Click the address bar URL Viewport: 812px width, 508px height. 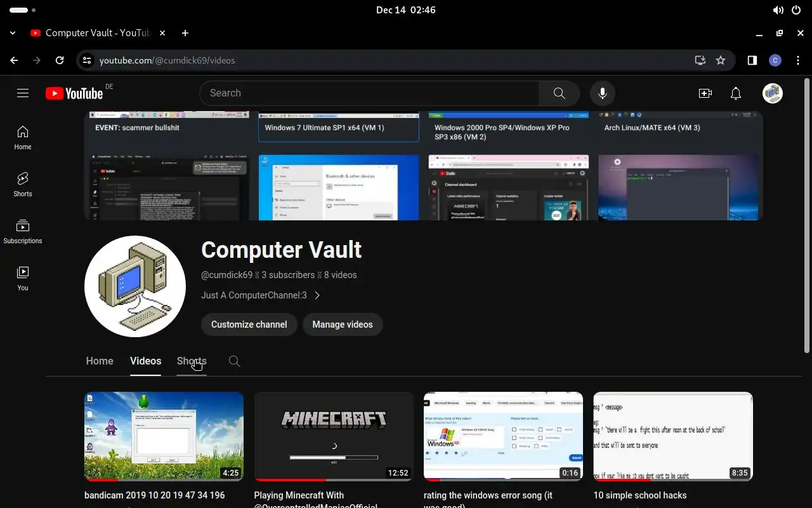click(x=167, y=60)
